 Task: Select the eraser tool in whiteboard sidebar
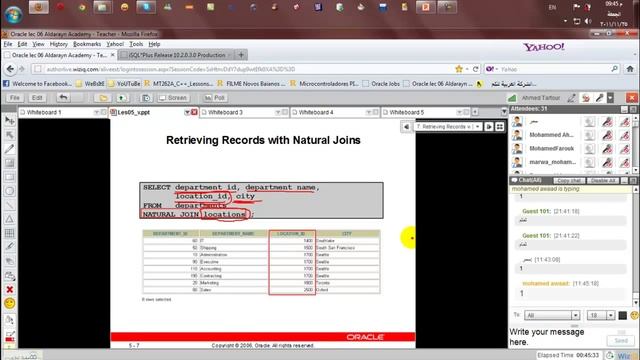[9, 261]
